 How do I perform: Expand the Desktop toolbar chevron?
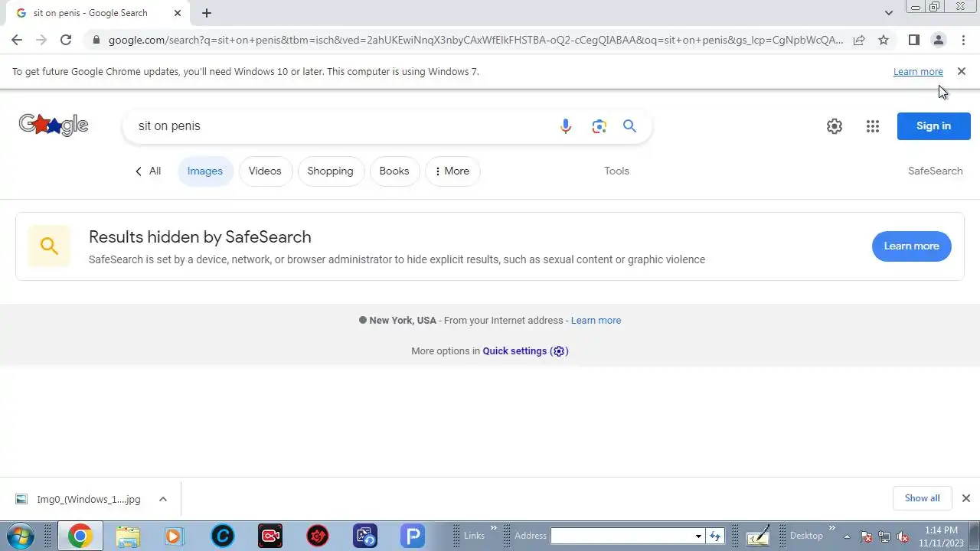coord(831,528)
